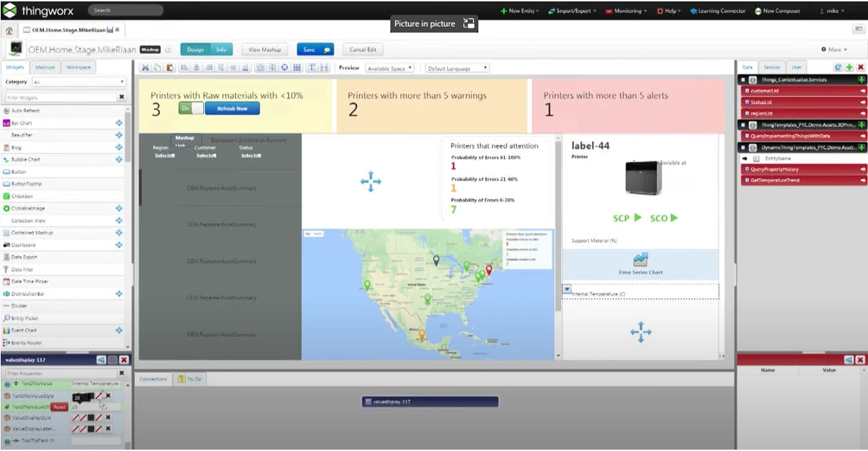
Task: Click the black swatch in the ValueDisplayLabel row
Action: [x=91, y=429]
